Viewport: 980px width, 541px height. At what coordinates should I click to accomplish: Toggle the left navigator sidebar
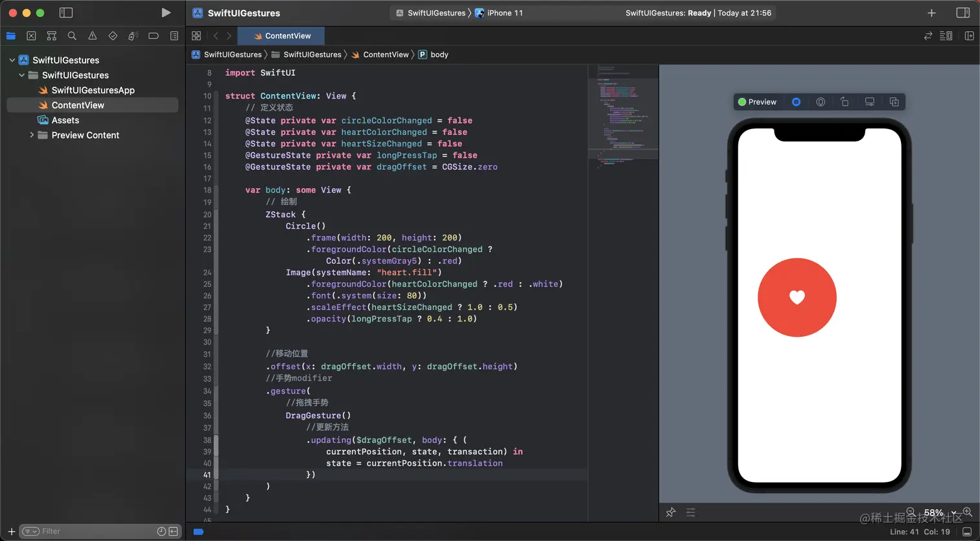click(x=66, y=13)
